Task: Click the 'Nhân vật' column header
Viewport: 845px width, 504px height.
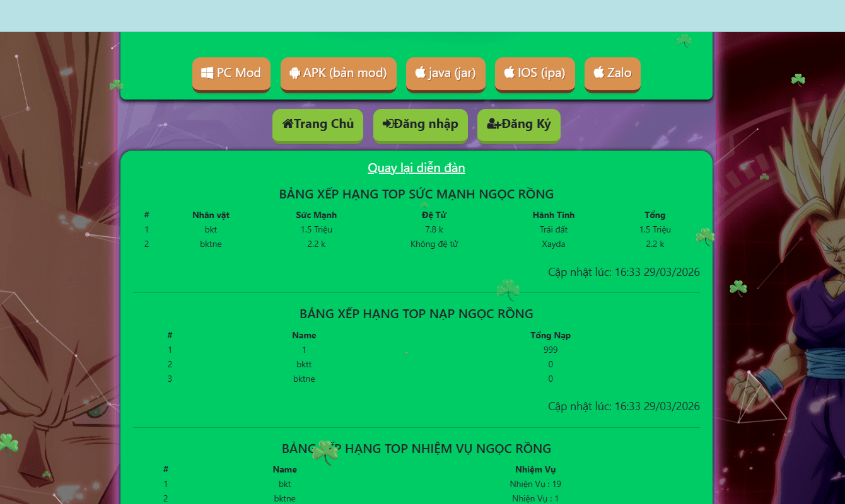Action: [211, 215]
